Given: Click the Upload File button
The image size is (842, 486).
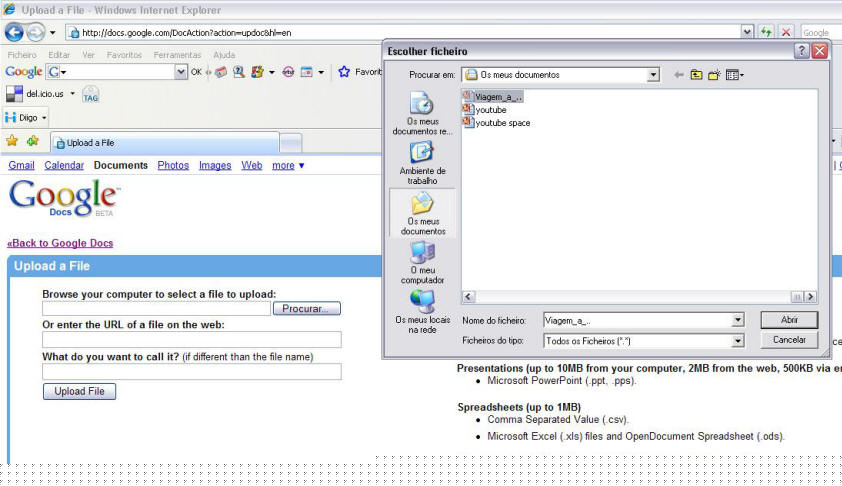Looking at the screenshot, I should (x=79, y=391).
